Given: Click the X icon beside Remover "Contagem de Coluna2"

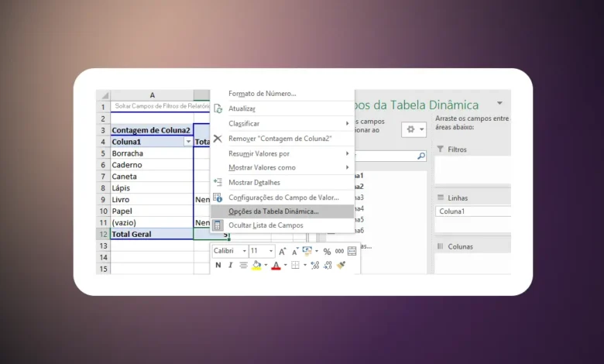Looking at the screenshot, I should coord(218,139).
